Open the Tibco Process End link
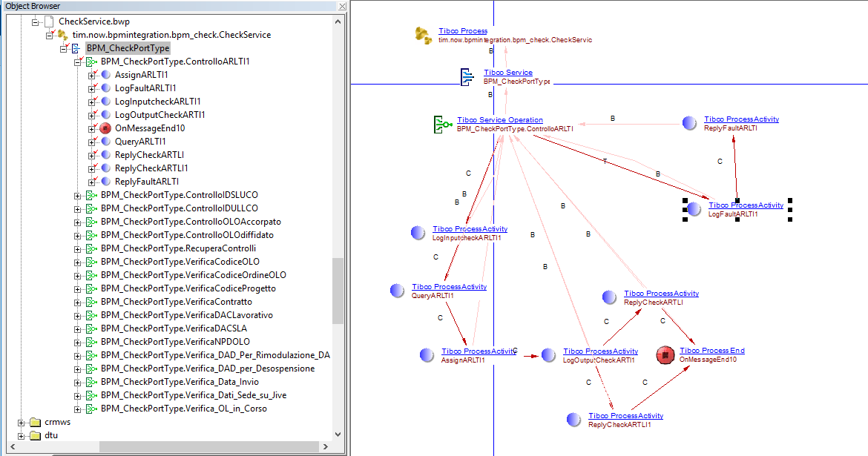This screenshot has height=456, width=868. point(711,351)
